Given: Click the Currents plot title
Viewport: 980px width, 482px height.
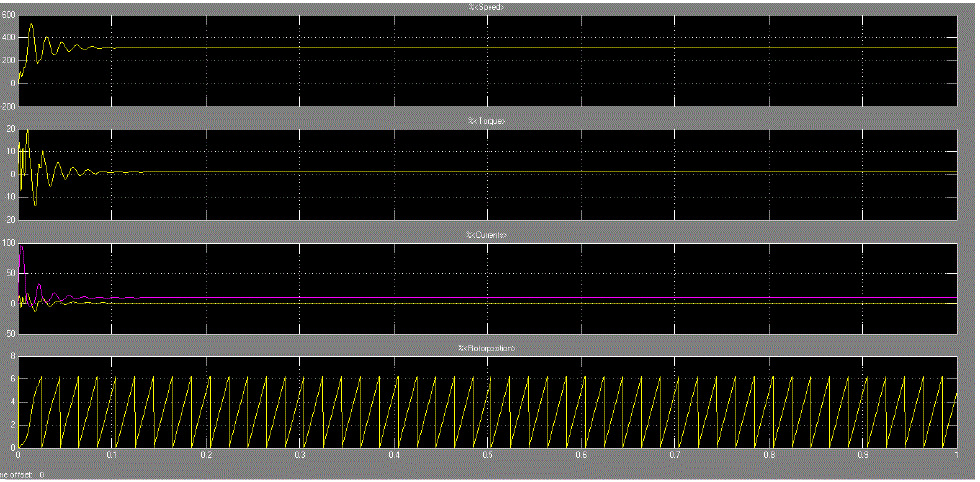Looking at the screenshot, I should [489, 235].
